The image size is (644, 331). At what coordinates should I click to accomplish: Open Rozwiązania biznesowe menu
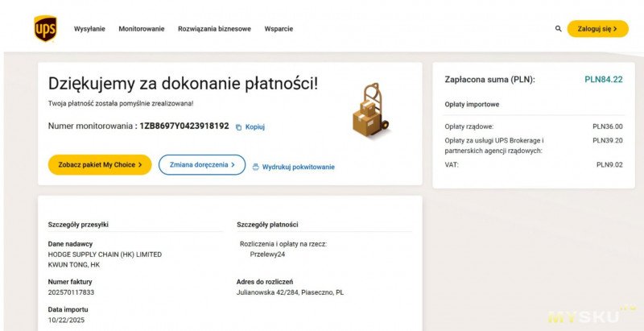click(x=214, y=29)
